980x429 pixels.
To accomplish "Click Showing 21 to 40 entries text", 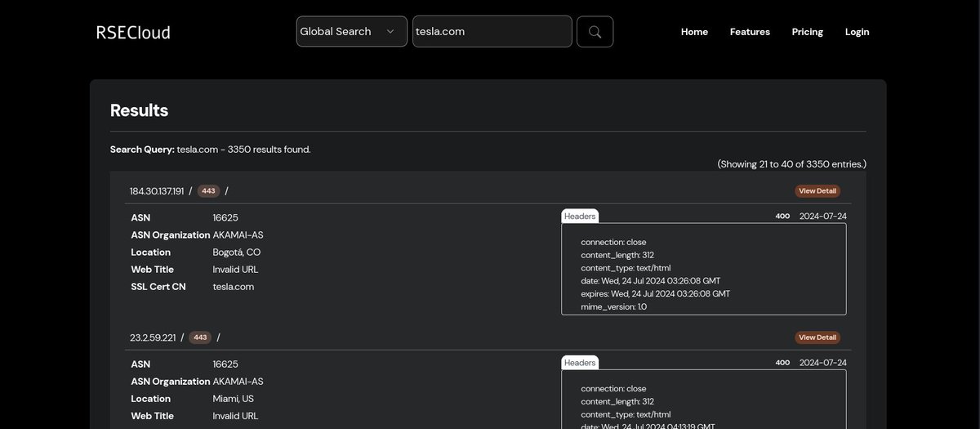I will (791, 164).
